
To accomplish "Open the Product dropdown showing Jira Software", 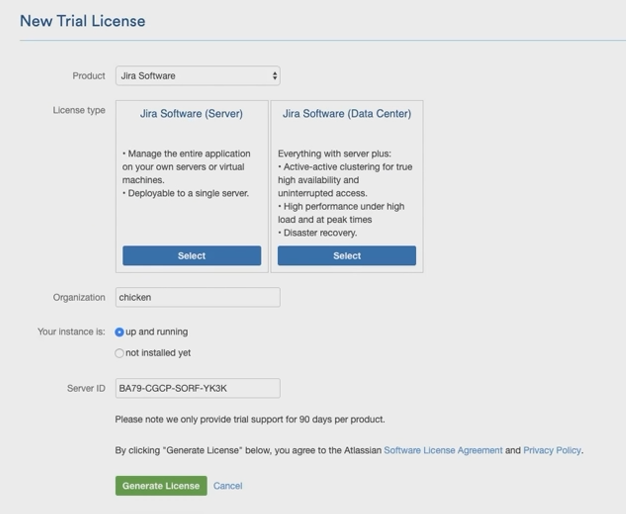I will (198, 76).
